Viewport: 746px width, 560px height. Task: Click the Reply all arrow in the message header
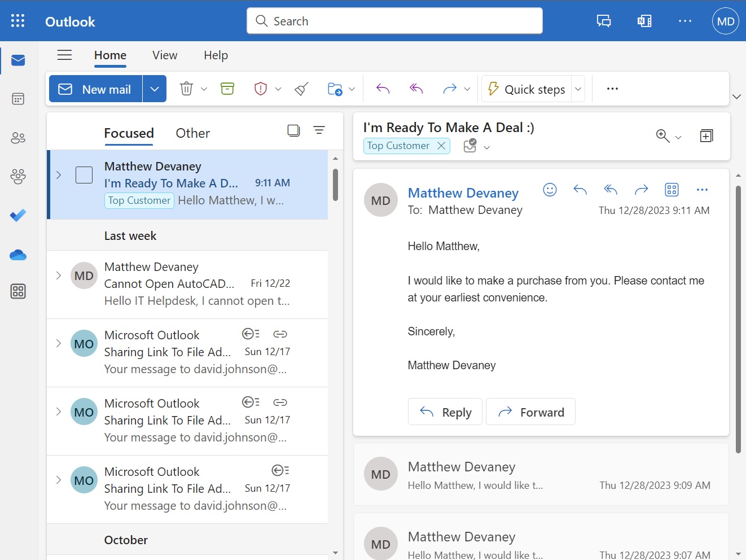(x=610, y=190)
